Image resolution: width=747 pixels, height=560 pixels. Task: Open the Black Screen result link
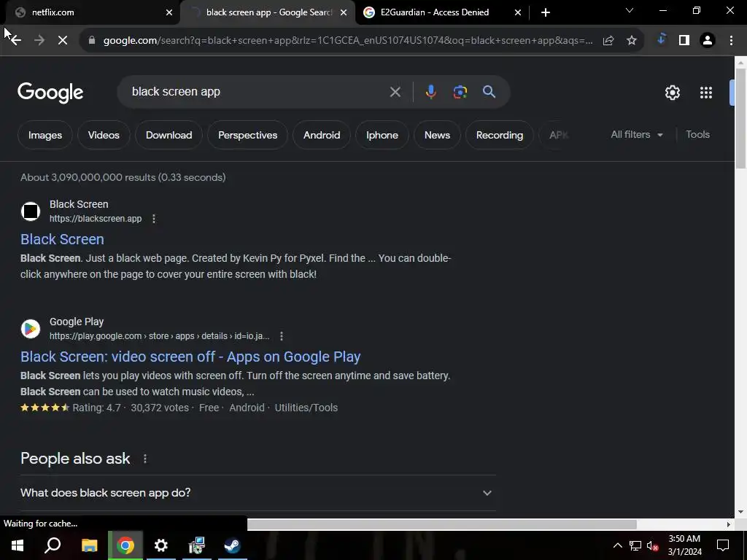[62, 239]
